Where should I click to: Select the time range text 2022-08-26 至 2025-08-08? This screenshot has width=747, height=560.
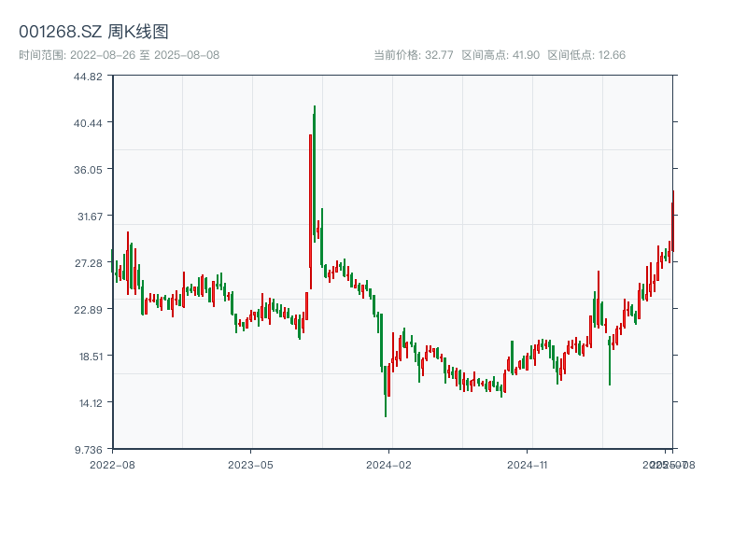click(x=145, y=55)
